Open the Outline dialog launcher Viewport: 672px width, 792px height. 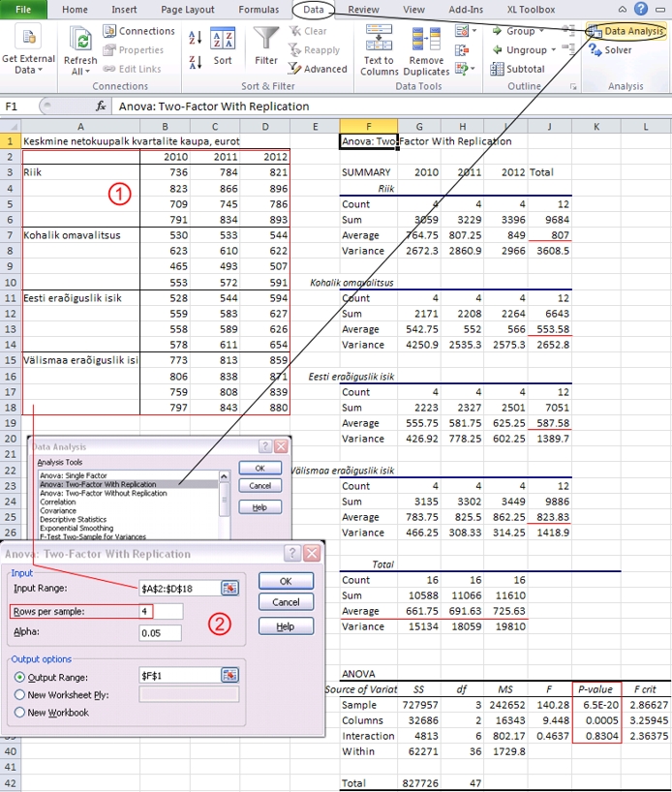click(x=573, y=87)
